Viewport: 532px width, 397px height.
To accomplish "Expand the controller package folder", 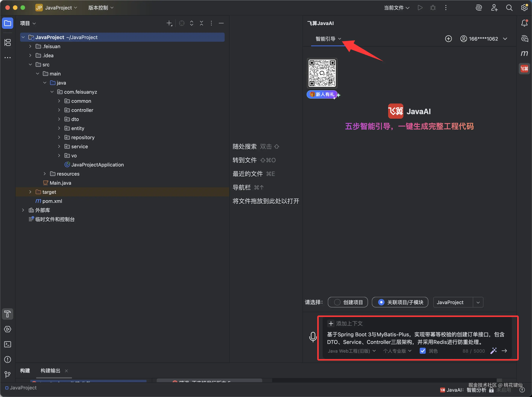I will 59,110.
